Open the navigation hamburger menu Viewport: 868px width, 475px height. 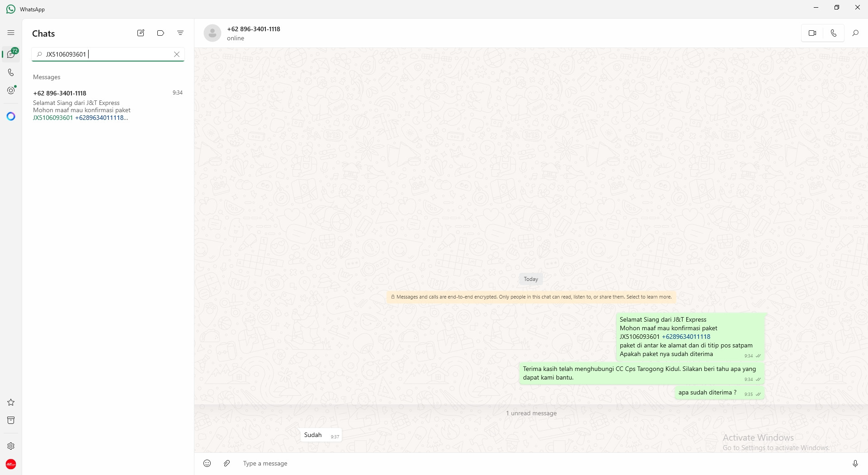pos(11,33)
